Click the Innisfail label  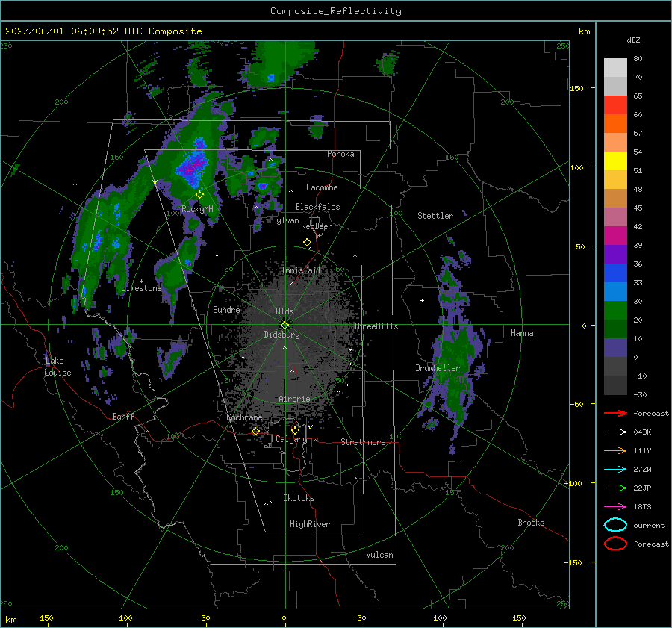pos(301,270)
